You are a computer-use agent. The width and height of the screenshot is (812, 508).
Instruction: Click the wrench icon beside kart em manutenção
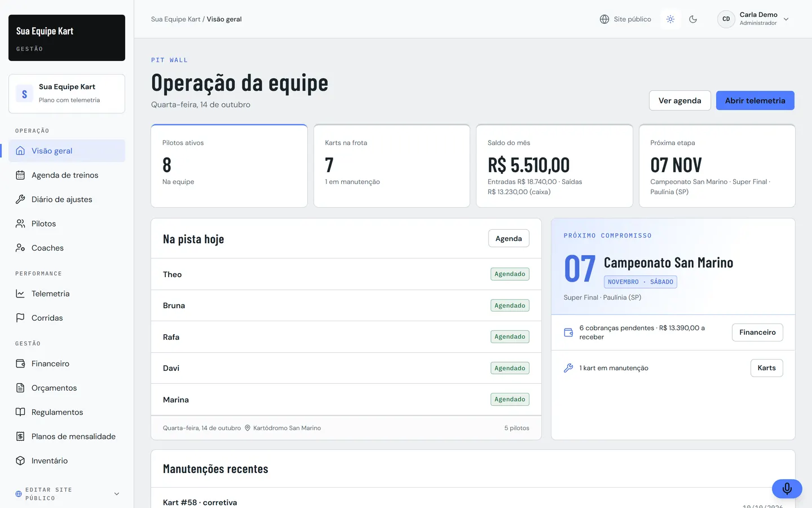click(x=568, y=368)
